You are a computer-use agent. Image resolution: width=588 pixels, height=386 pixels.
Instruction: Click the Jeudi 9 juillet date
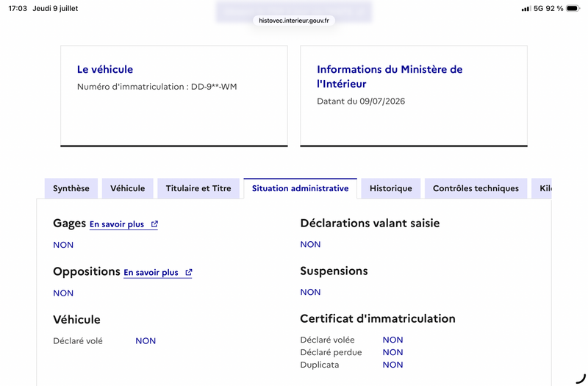pos(55,8)
